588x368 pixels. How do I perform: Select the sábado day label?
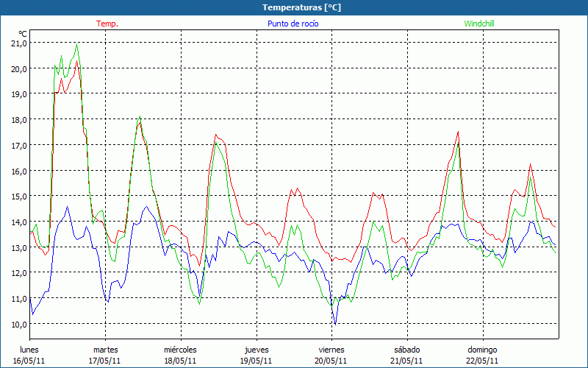[x=406, y=350]
